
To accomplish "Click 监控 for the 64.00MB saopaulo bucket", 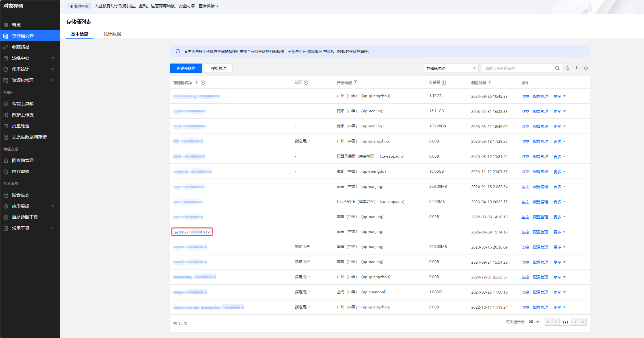I will [x=525, y=202].
